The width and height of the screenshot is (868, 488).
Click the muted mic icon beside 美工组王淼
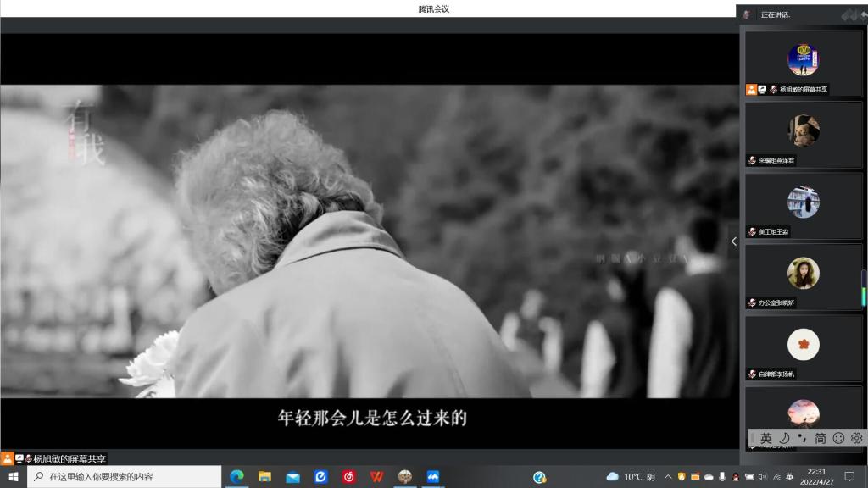(752, 231)
